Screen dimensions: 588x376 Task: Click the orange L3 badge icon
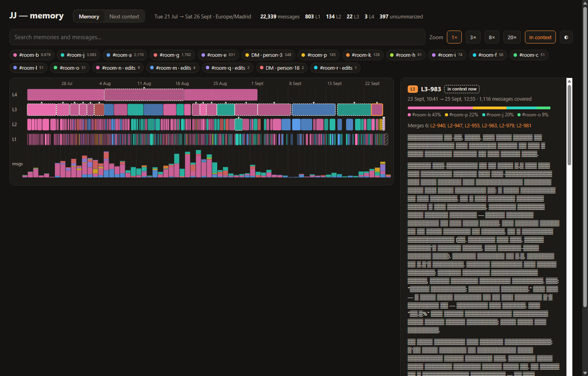[412, 89]
